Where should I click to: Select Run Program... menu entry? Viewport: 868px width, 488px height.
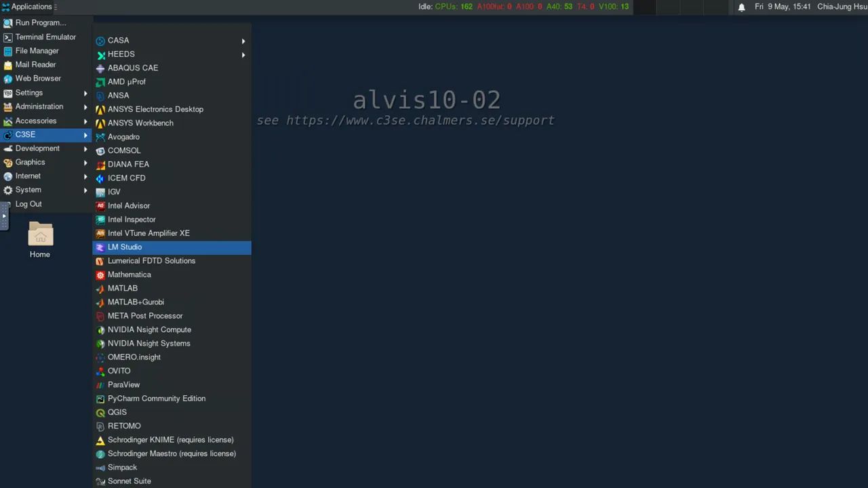coord(46,23)
